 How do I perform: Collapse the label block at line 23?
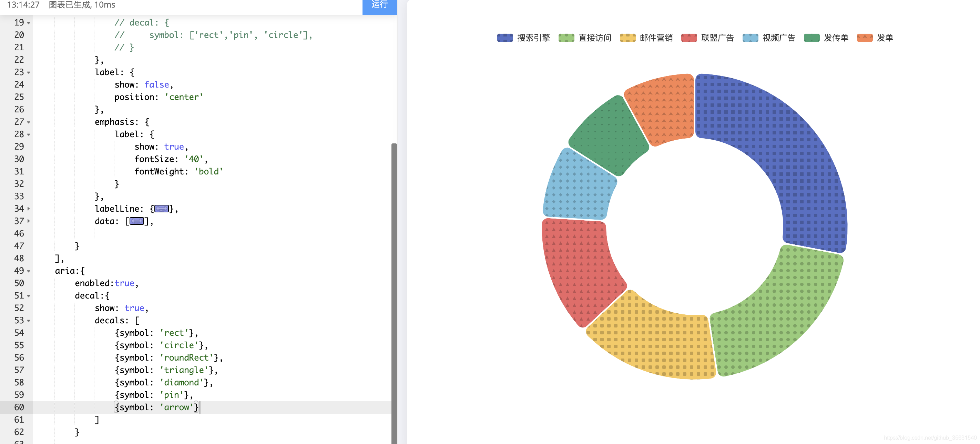coord(29,72)
